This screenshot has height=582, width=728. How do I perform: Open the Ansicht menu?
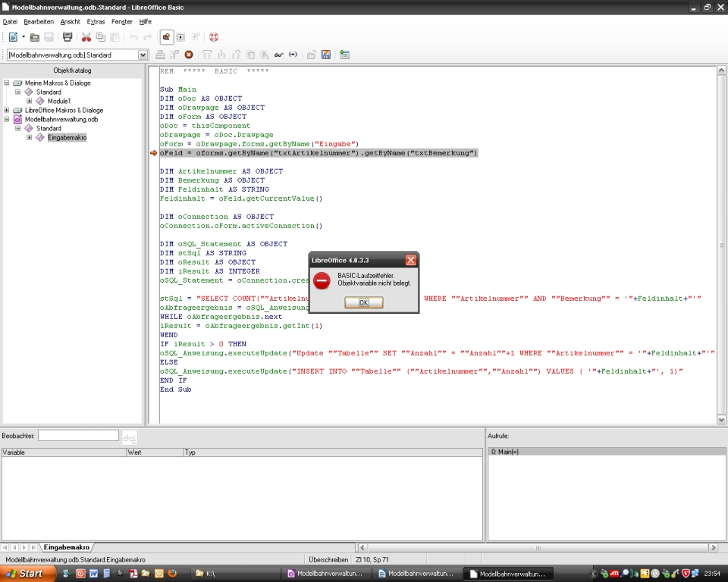tap(70, 22)
